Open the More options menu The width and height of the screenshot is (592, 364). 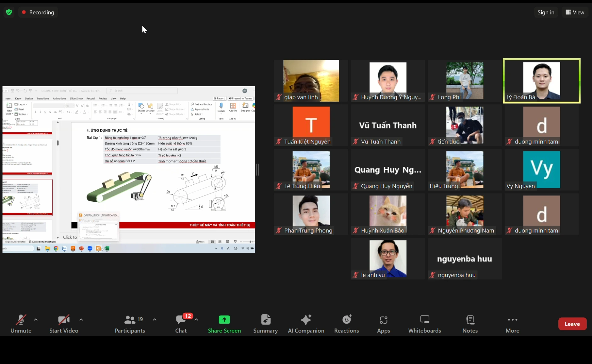pos(512,324)
